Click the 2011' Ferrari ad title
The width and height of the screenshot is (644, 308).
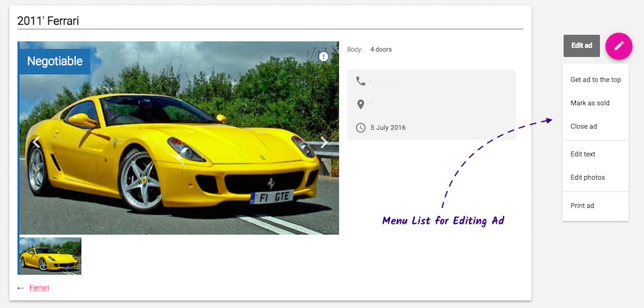(48, 21)
